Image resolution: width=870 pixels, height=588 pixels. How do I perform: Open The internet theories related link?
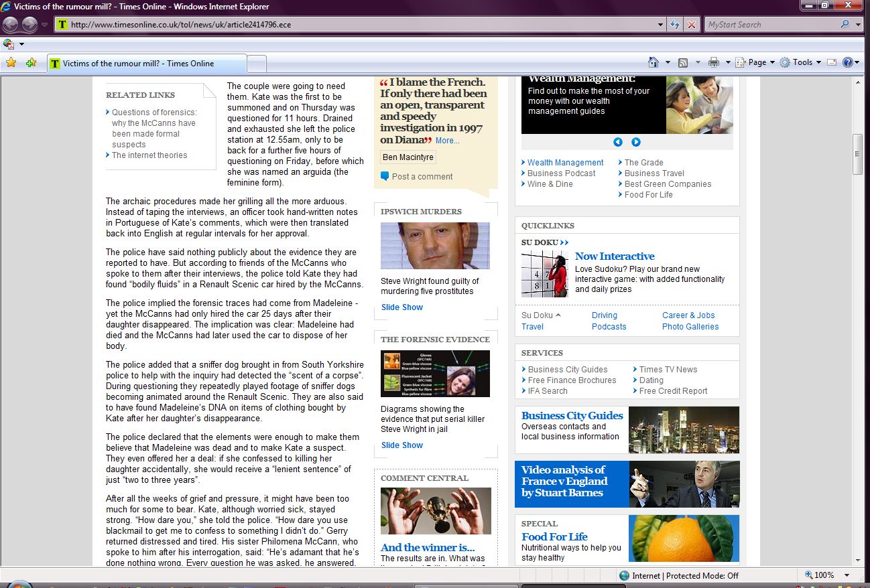[x=149, y=155]
